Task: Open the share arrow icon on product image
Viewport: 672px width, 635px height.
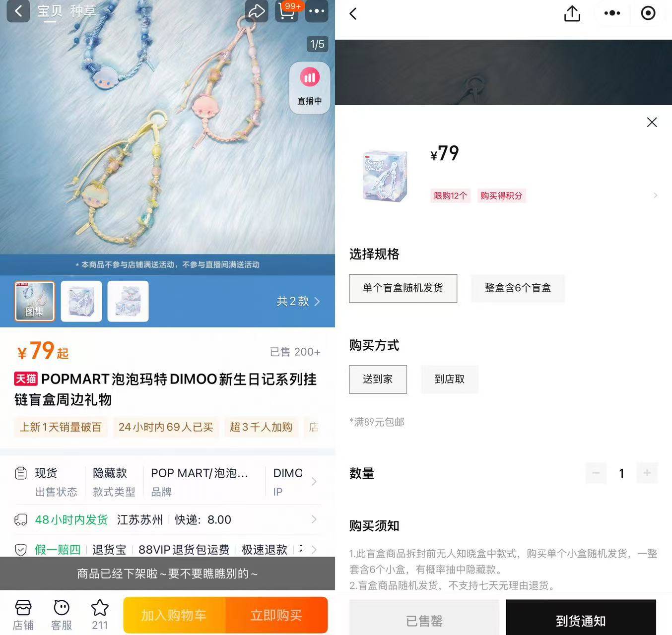Action: tap(257, 11)
